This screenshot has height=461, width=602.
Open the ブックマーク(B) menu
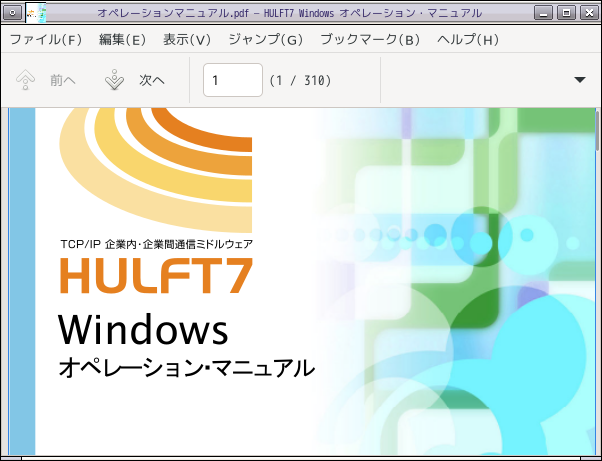click(x=370, y=40)
